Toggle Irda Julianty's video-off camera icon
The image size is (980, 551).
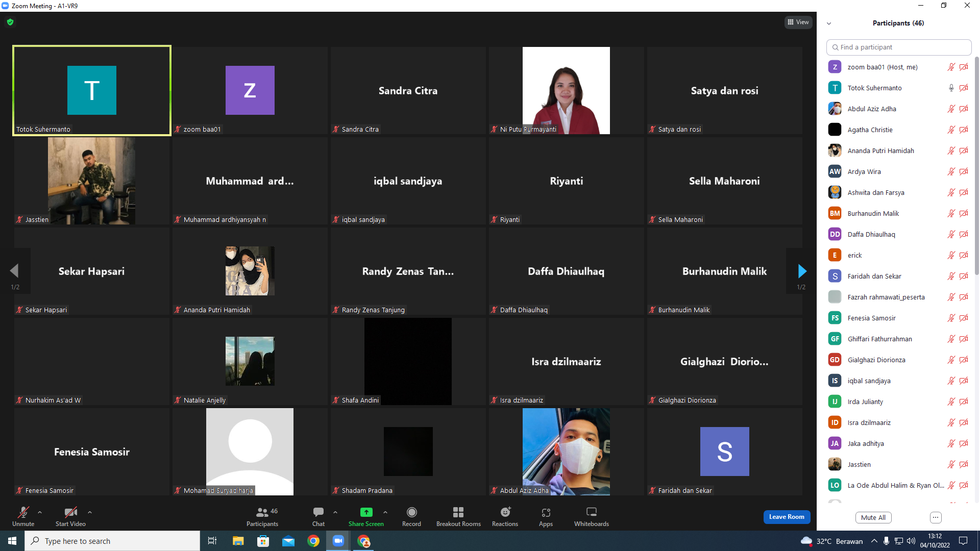[x=964, y=402]
